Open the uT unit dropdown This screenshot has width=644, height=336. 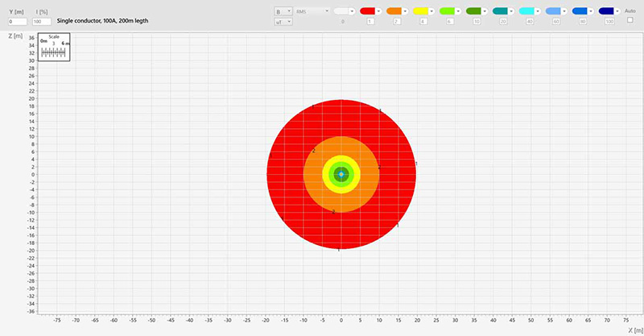tap(283, 22)
